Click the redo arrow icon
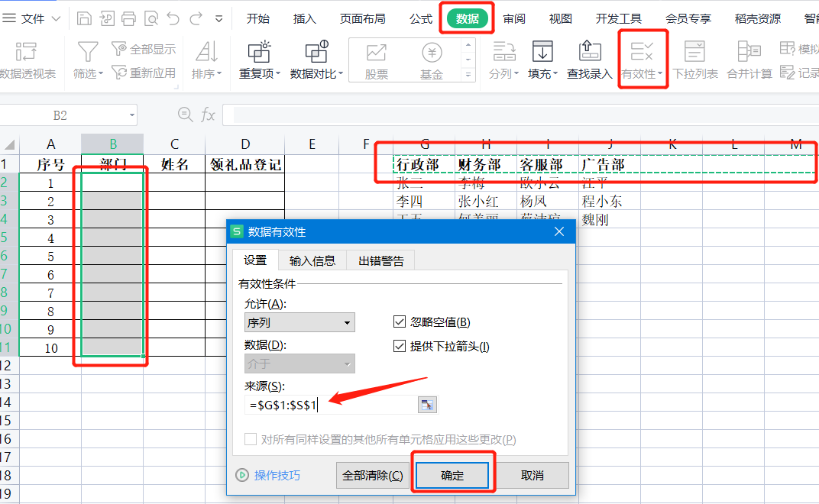This screenshot has width=819, height=504. 196,19
